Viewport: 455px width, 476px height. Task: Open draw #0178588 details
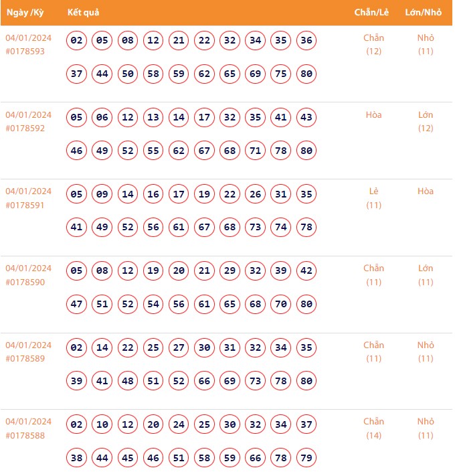[x=25, y=435]
